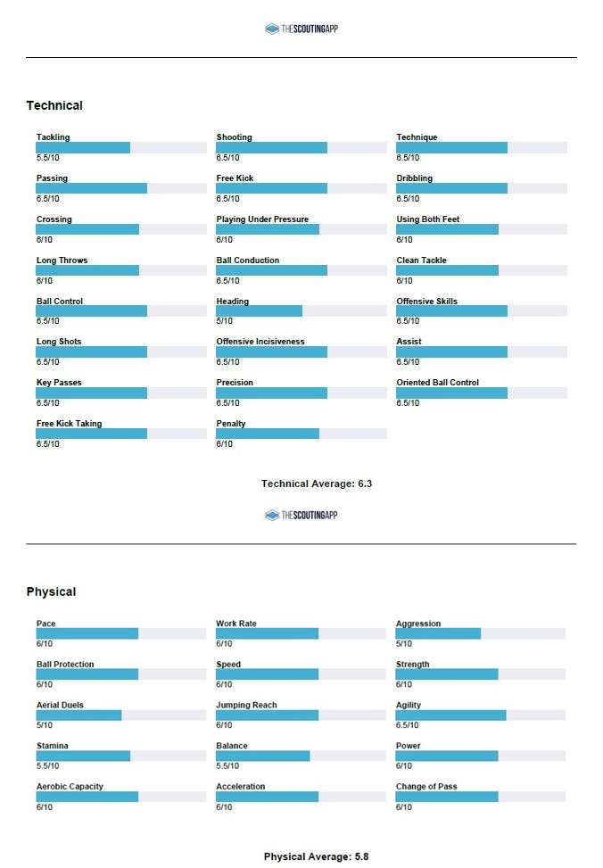The width and height of the screenshot is (603, 868).
Task: Select the Technical Average 6.3 text
Action: pos(316,484)
